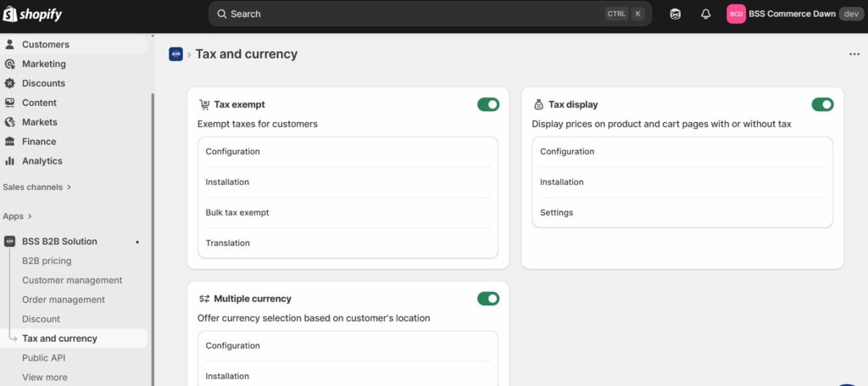
Task: Click the BSS B2B Solution app icon in sidebar
Action: 9,242
